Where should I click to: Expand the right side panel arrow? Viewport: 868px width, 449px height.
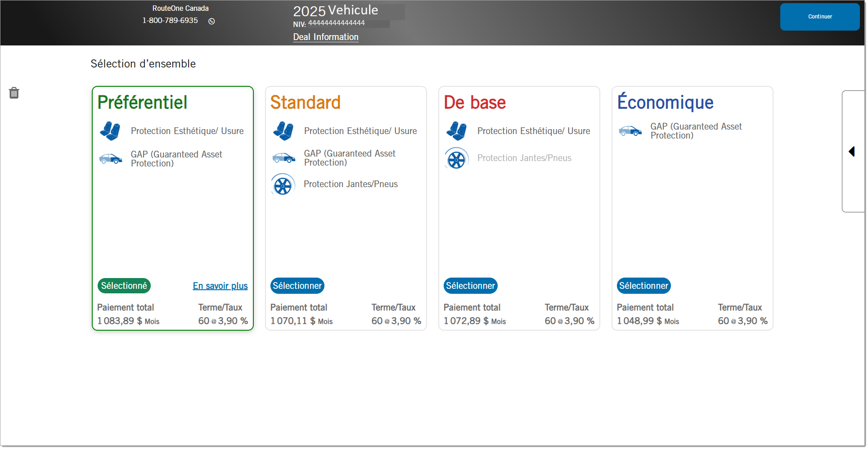tap(851, 152)
